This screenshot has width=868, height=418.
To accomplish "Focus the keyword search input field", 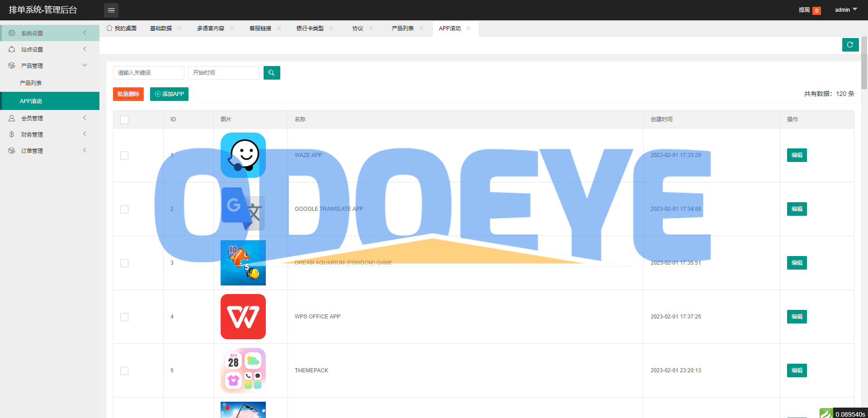I will coord(149,73).
